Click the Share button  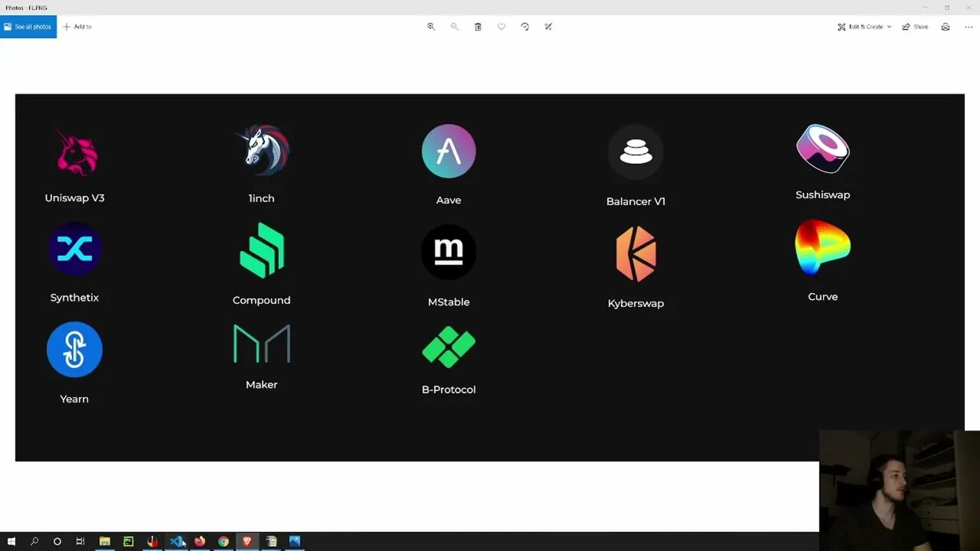[x=915, y=27]
